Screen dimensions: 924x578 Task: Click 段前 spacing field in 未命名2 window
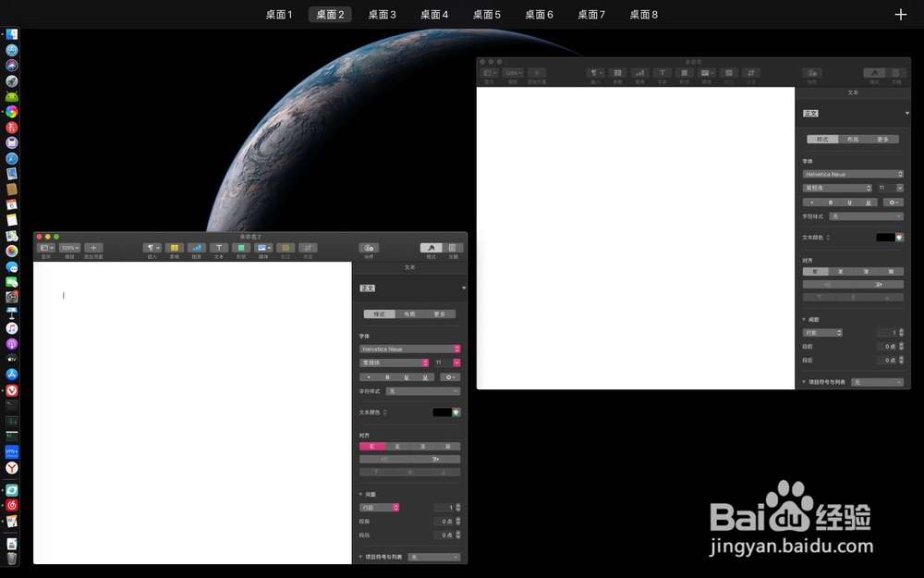[x=444, y=522]
